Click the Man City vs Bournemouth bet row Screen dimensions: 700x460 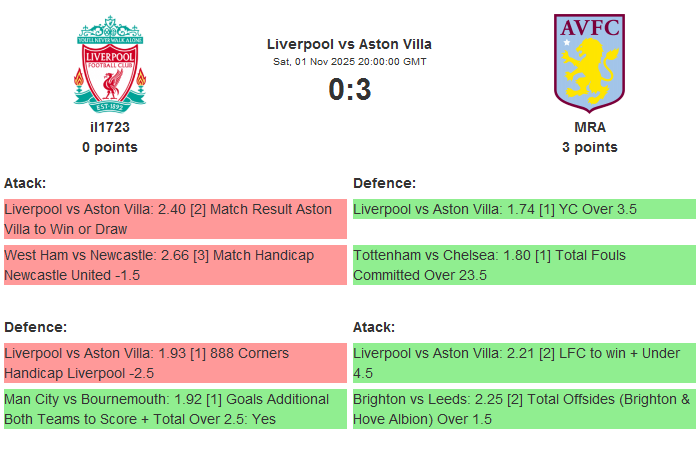point(175,409)
